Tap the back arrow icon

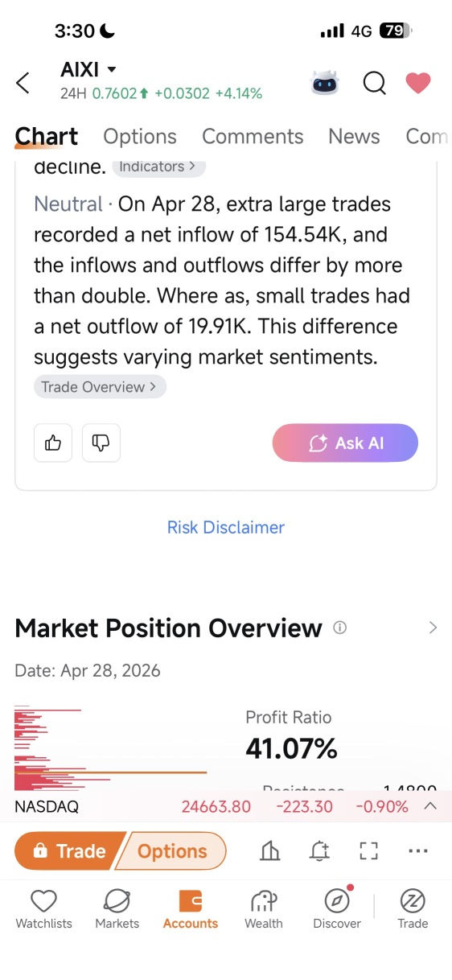(23, 83)
